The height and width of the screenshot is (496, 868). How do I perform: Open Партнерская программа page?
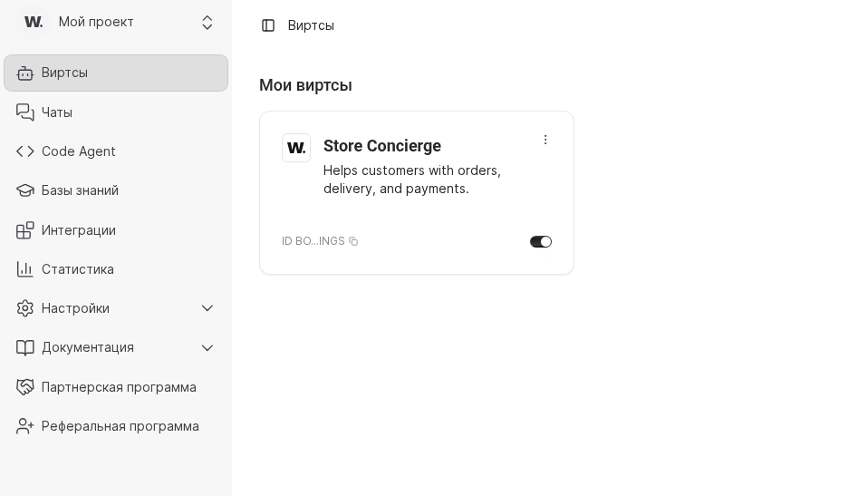(119, 387)
